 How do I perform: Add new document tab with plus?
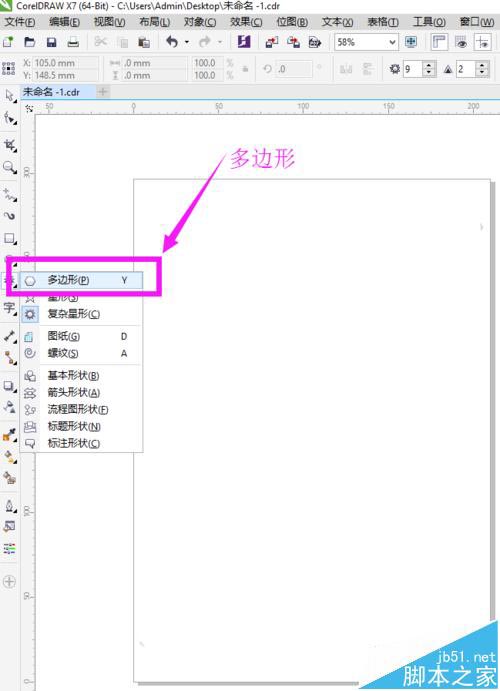pos(103,92)
